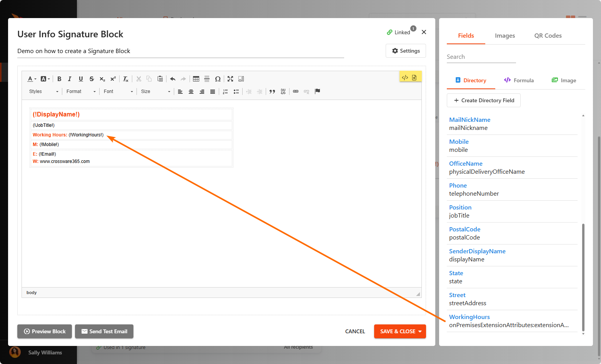Toggle underline formatting
Image resolution: width=601 pixels, height=364 pixels.
(81, 79)
